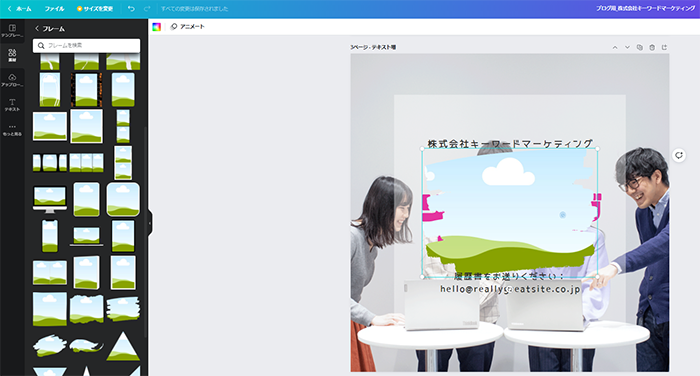Select the resume request text line on canvas
This screenshot has width=700, height=376.
(x=510, y=277)
